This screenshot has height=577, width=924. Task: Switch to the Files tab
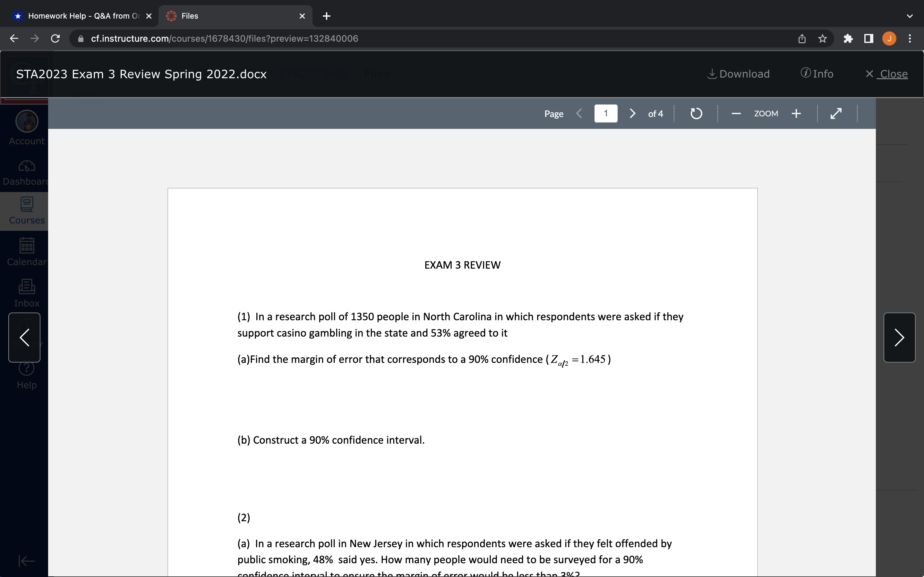tap(189, 16)
